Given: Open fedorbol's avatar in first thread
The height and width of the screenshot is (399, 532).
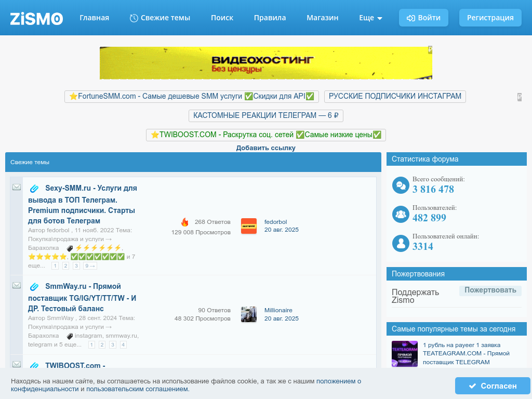Looking at the screenshot, I should tap(249, 226).
